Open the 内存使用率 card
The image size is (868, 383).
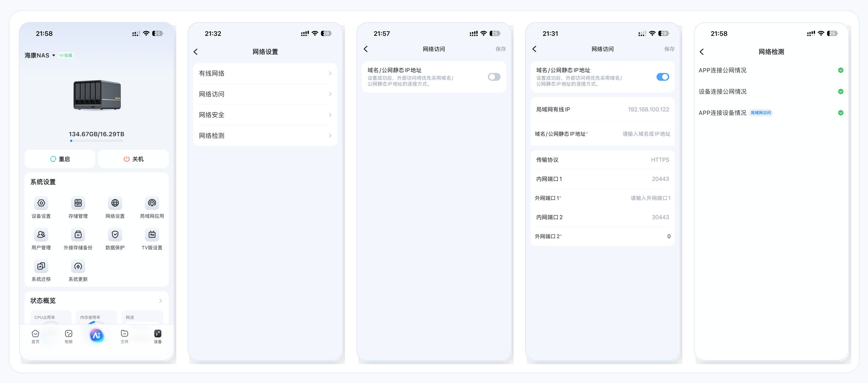(x=97, y=317)
